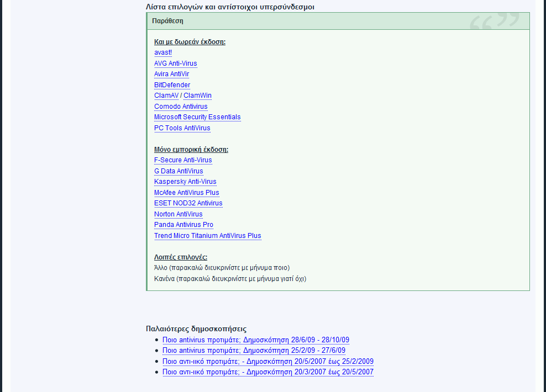The image size is (546, 392).
Task: Open the Kaspersky Anti-Virus link
Action: click(x=185, y=182)
